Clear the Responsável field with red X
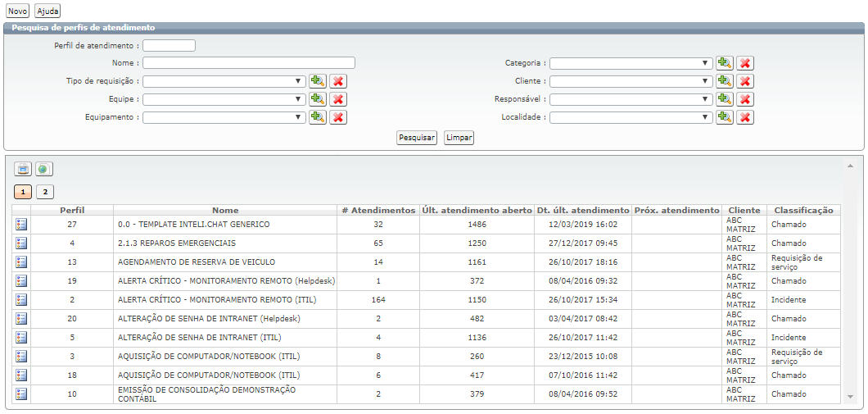868x414 pixels. click(x=745, y=99)
